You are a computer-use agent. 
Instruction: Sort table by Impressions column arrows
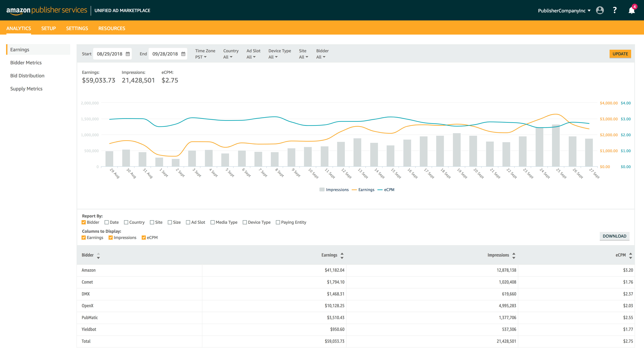click(514, 255)
